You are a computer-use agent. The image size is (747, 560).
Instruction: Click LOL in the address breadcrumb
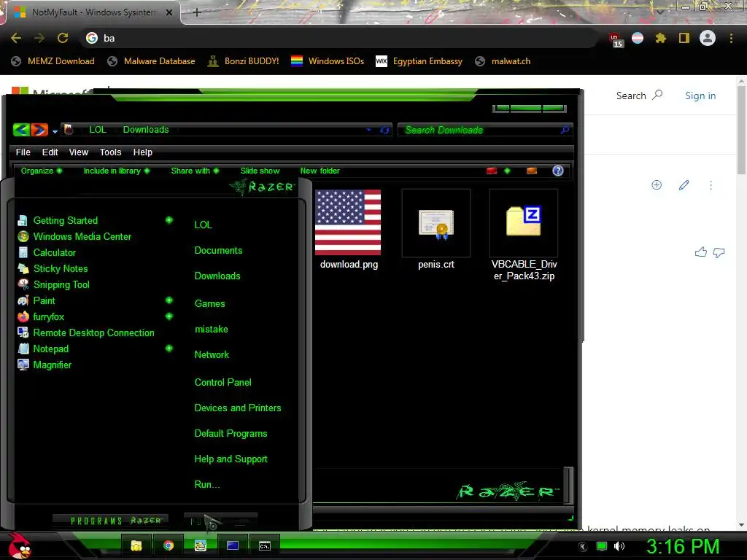click(98, 130)
